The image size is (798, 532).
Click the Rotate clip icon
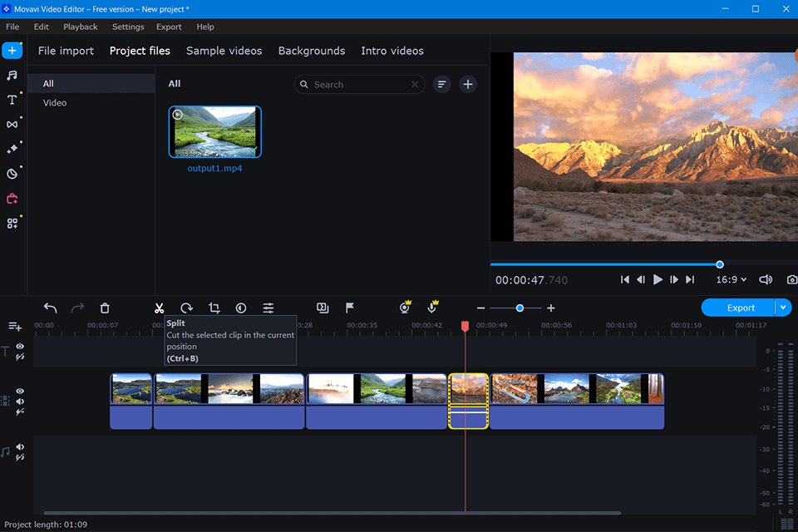click(186, 308)
